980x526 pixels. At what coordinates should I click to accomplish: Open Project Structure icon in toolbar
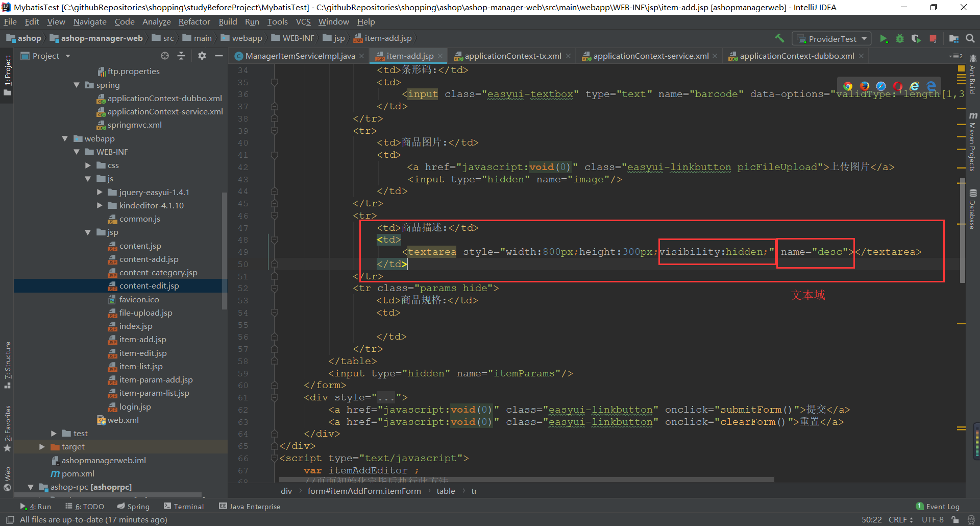953,39
